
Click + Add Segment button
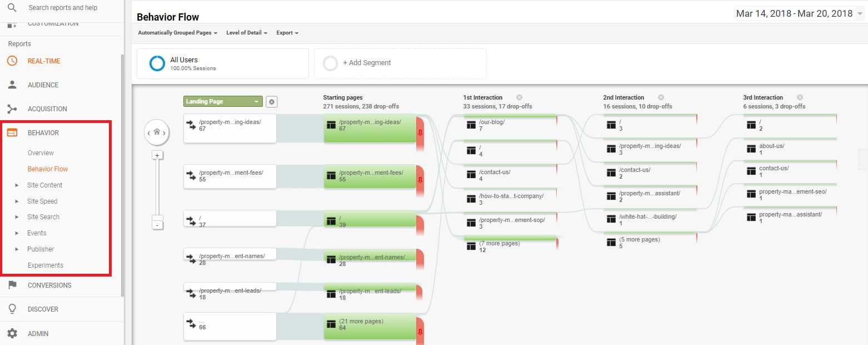400,63
